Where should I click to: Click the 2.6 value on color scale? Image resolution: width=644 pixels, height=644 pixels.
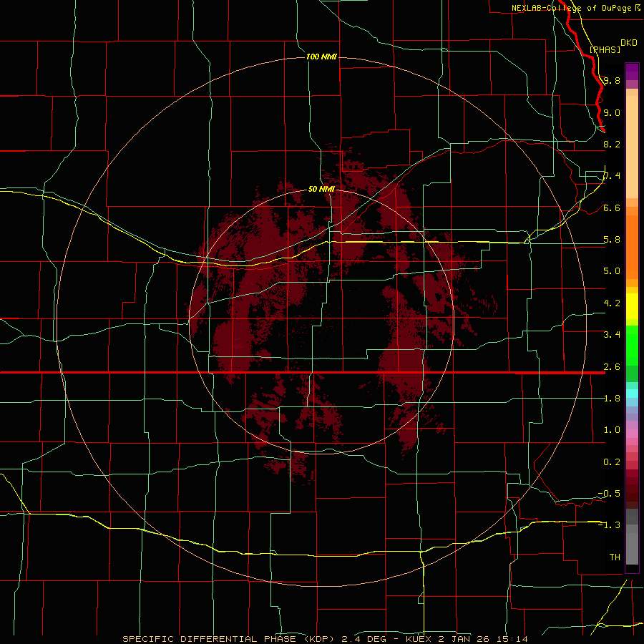point(612,367)
